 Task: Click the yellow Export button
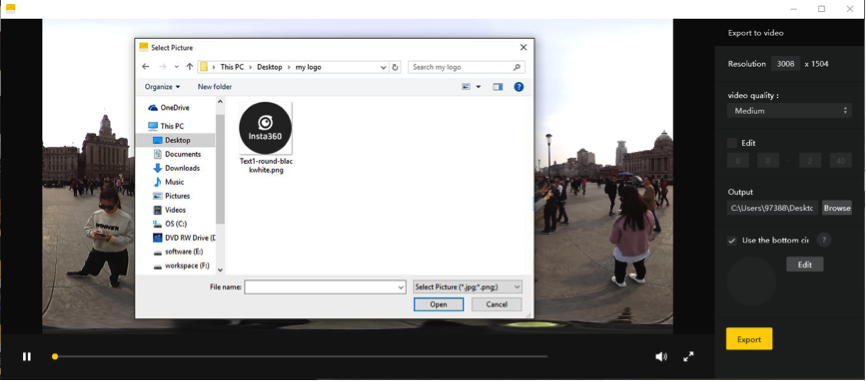[x=749, y=339]
